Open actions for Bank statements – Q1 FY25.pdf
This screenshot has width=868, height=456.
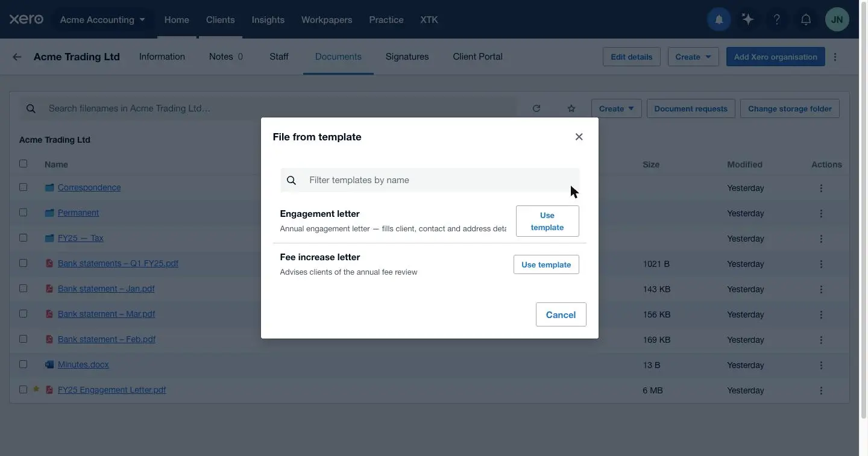821,264
